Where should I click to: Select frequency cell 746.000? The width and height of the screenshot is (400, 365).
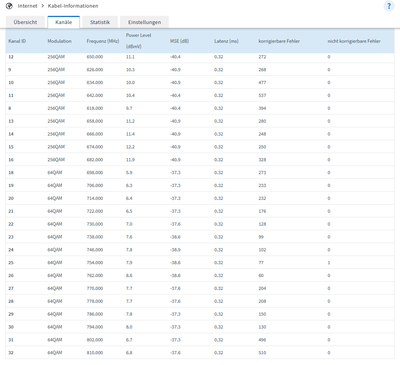95,250
